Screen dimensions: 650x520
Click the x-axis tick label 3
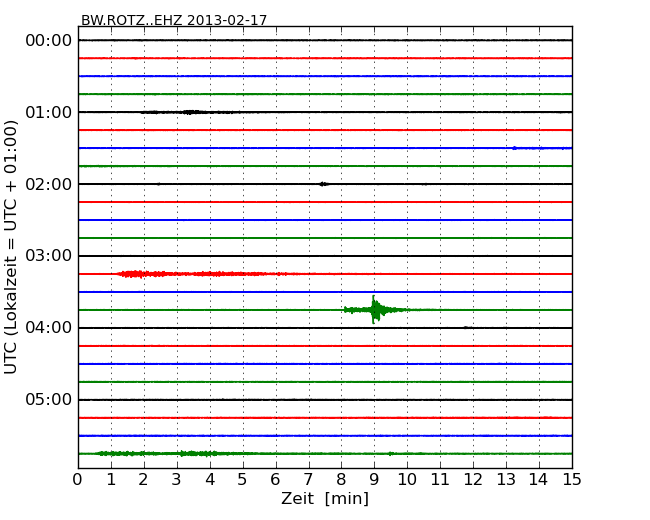coord(177,480)
